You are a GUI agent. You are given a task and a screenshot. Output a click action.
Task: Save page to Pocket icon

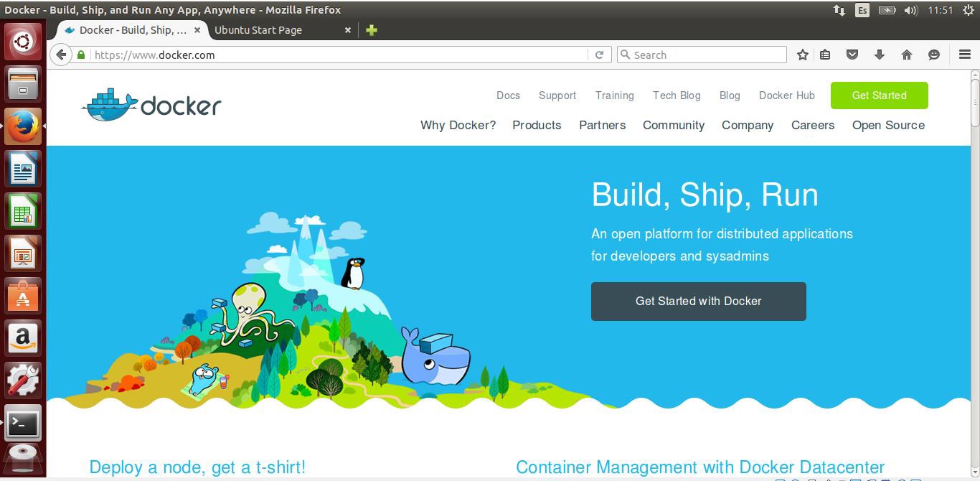852,55
